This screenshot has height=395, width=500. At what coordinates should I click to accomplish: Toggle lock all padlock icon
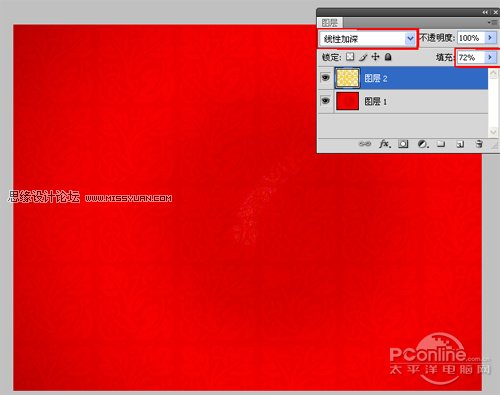pyautogui.click(x=388, y=57)
